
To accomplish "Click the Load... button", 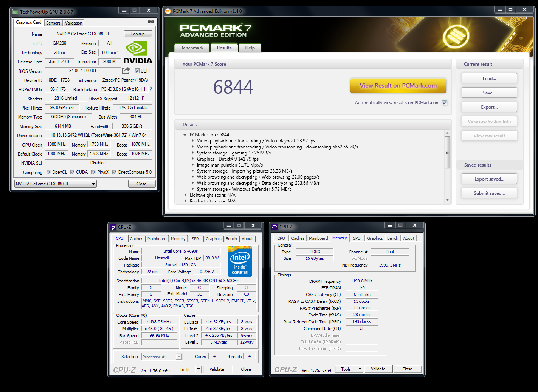I will pos(489,79).
